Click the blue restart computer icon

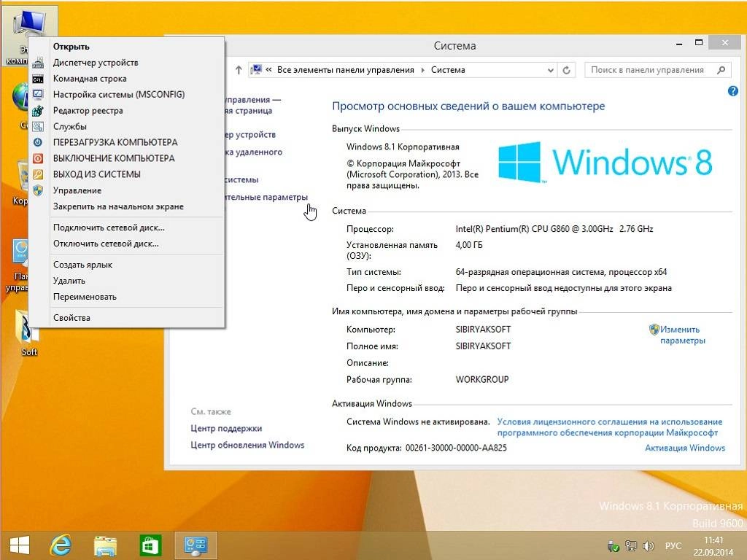tap(38, 142)
